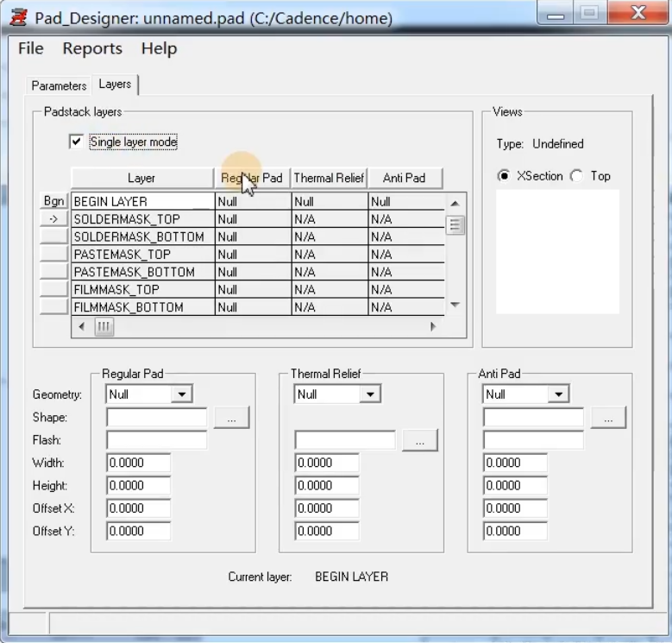The height and width of the screenshot is (643, 672).
Task: Click the Anti Pad column header button
Action: tap(404, 178)
